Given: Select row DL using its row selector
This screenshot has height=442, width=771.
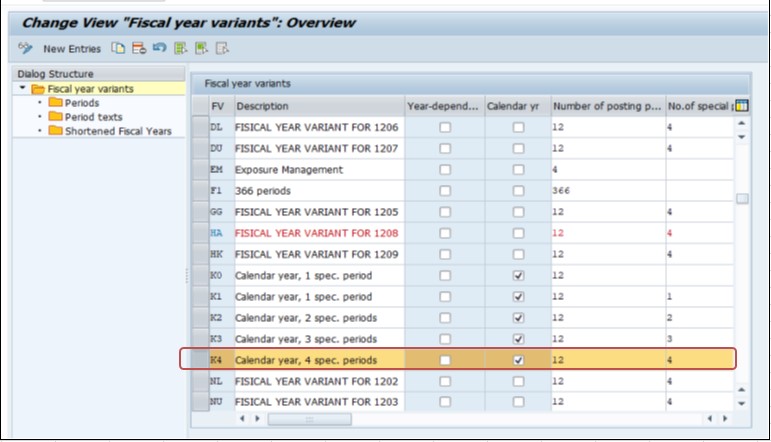Looking at the screenshot, I should pyautogui.click(x=200, y=127).
